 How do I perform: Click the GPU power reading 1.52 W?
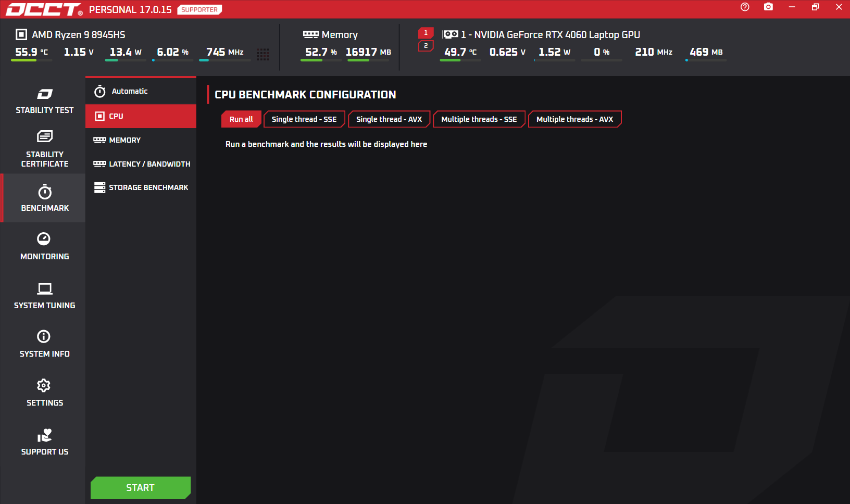tap(554, 52)
